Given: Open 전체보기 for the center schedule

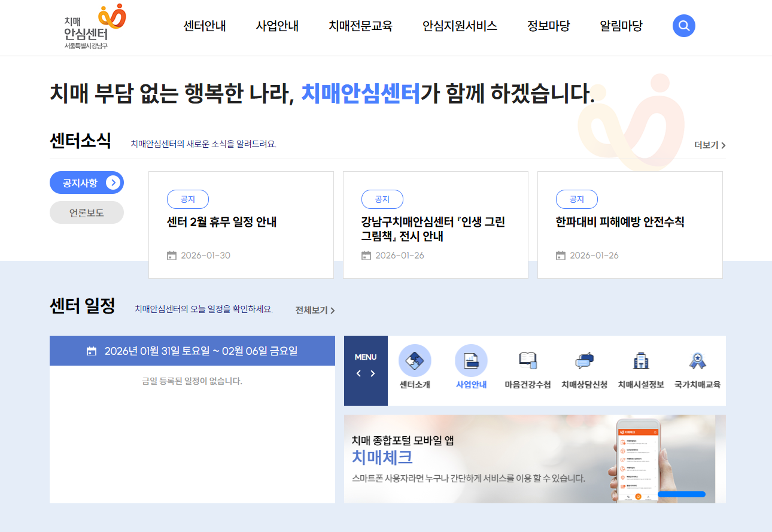Looking at the screenshot, I should 312,311.
